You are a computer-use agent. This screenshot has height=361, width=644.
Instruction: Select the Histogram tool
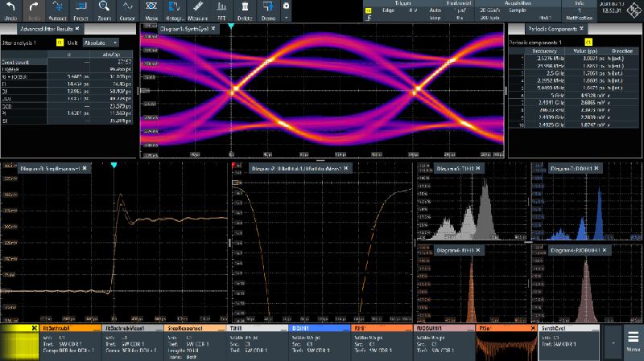175,10
